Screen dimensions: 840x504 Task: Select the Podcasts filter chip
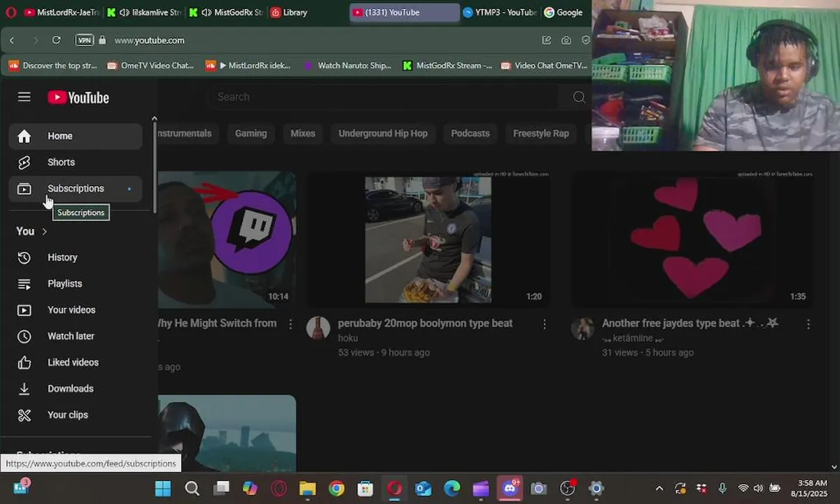coord(470,133)
